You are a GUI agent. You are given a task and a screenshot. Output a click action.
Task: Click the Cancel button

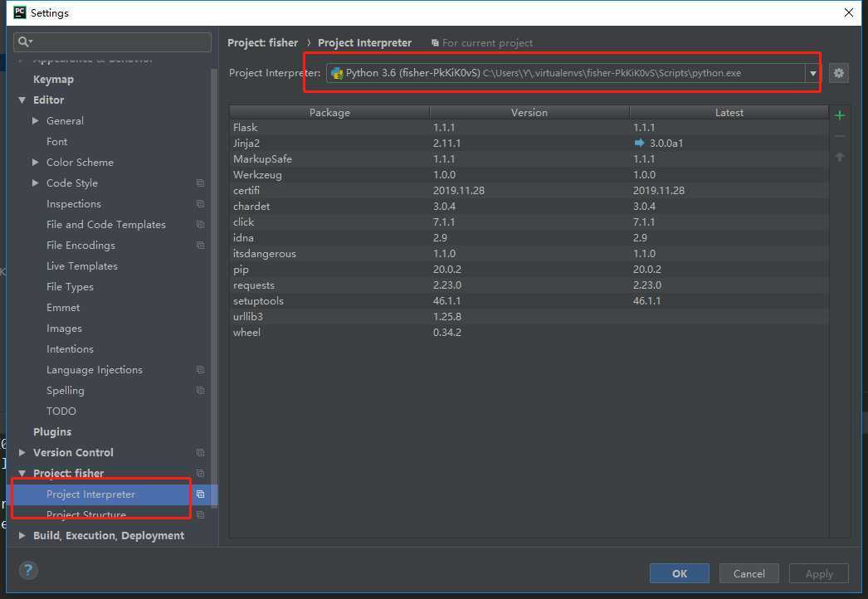[749, 573]
